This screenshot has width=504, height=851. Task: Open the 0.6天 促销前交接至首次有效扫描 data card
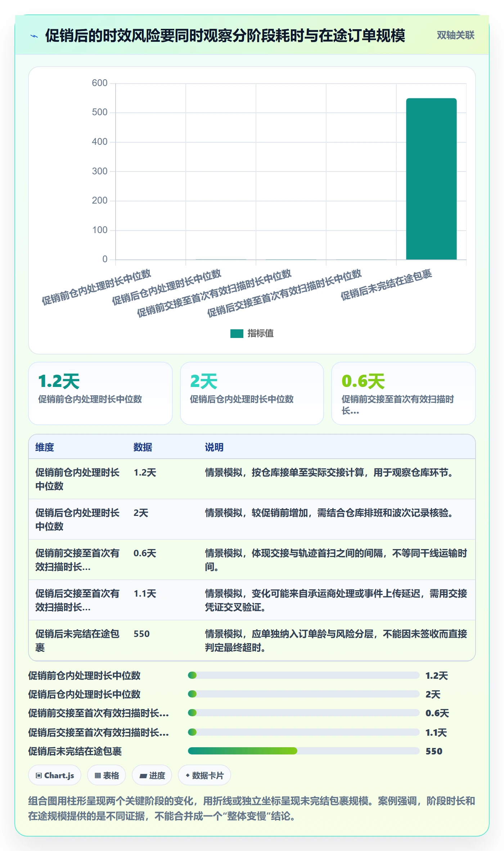pos(404,393)
